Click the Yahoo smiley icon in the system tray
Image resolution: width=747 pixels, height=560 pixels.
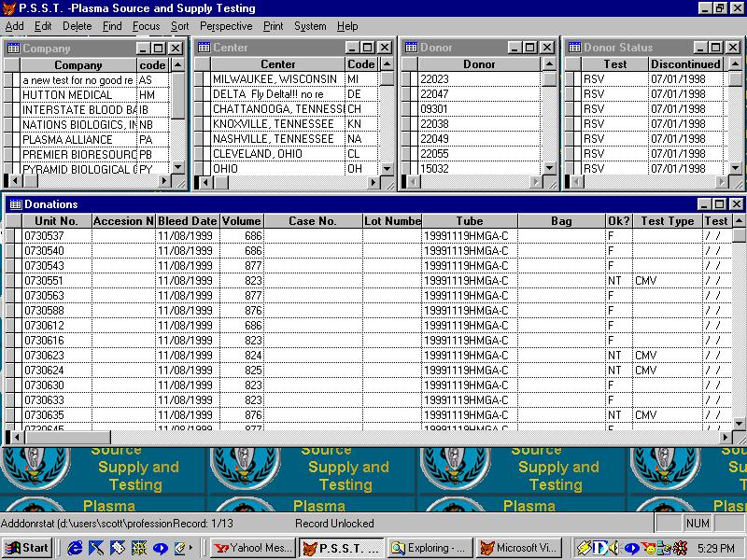(x=649, y=548)
